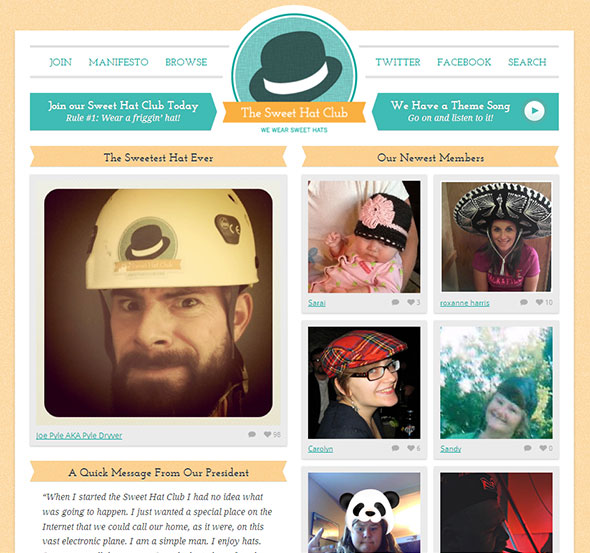Open Sandy's blurry outdoor photo thumbnail

tap(496, 383)
